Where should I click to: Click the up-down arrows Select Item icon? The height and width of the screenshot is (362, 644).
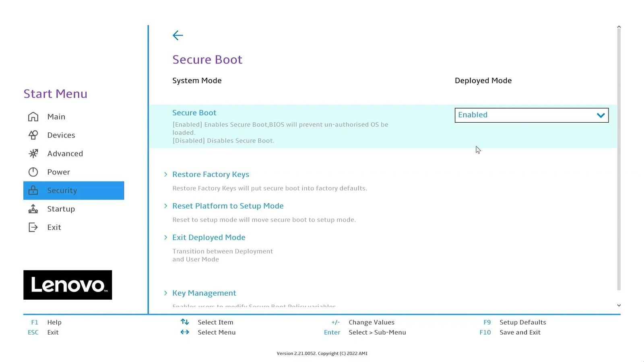tap(185, 322)
